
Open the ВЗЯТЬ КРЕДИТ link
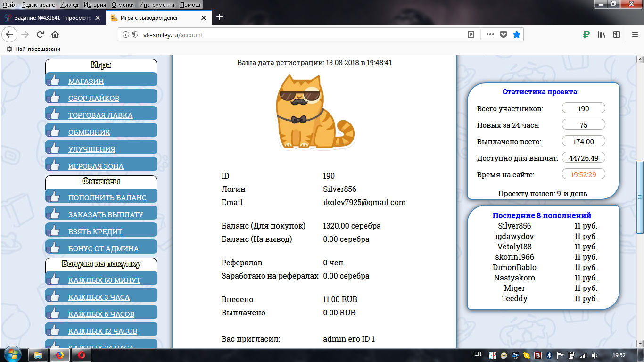point(95,231)
